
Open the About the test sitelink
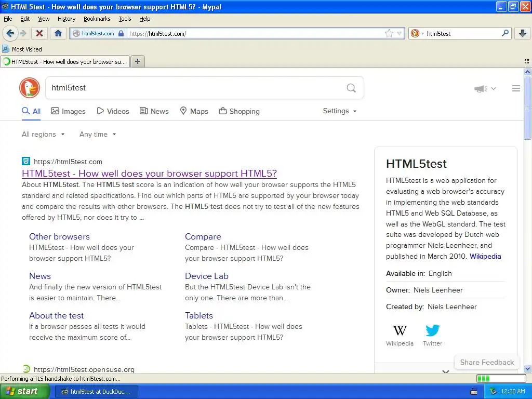56,315
